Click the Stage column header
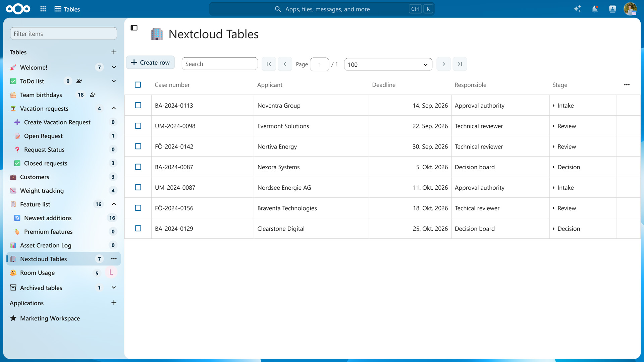The width and height of the screenshot is (644, 362). pyautogui.click(x=560, y=85)
